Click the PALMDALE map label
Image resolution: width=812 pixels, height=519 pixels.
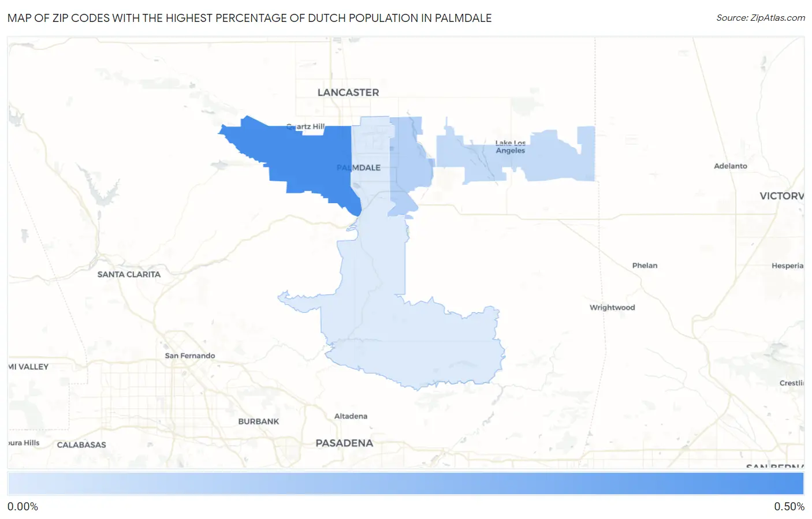(359, 167)
